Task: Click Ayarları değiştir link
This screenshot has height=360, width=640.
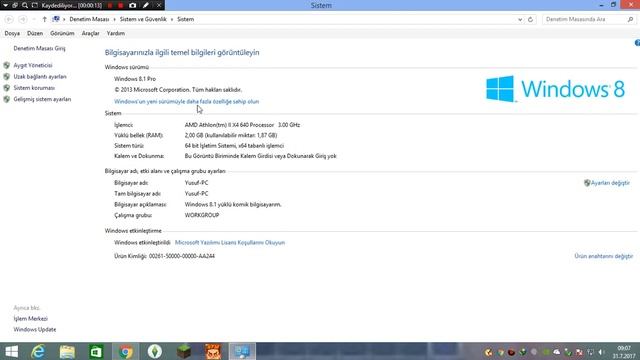Action: click(x=610, y=183)
